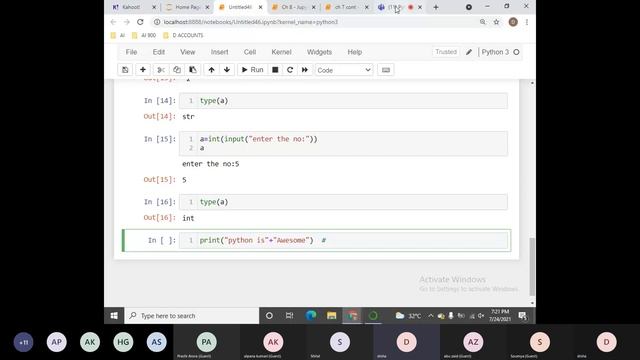Switch to the Home Page browser tab
This screenshot has width=640, height=360.
(187, 7)
